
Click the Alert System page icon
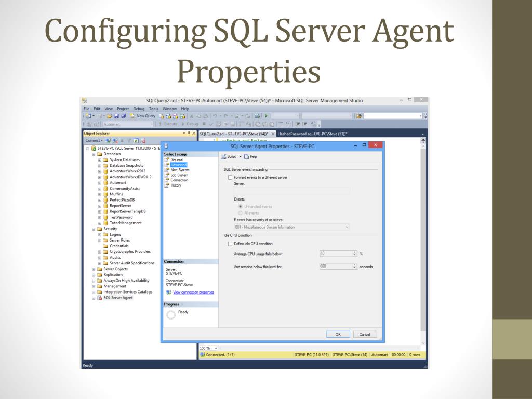167,170
